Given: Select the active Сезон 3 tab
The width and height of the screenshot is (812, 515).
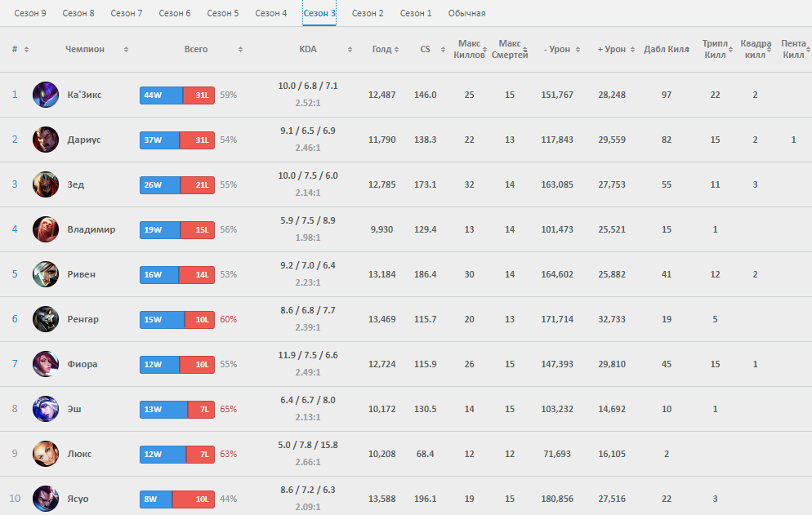Looking at the screenshot, I should tap(319, 13).
